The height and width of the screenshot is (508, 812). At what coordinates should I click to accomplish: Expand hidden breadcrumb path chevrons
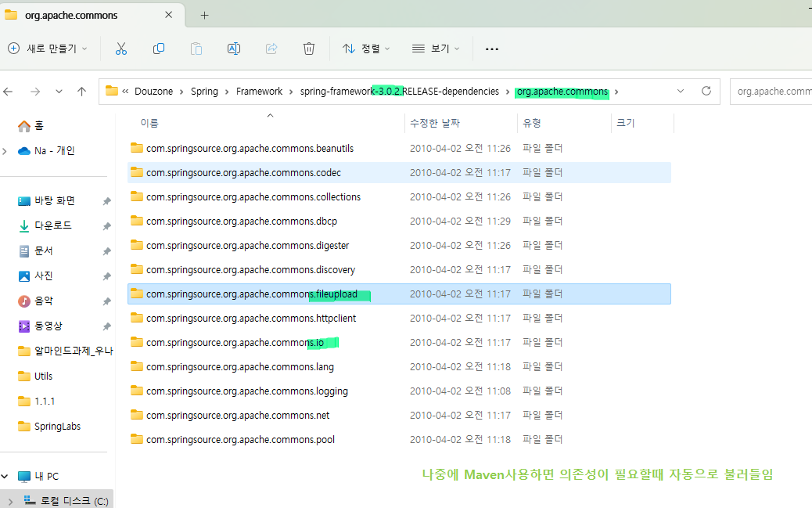[x=125, y=92]
